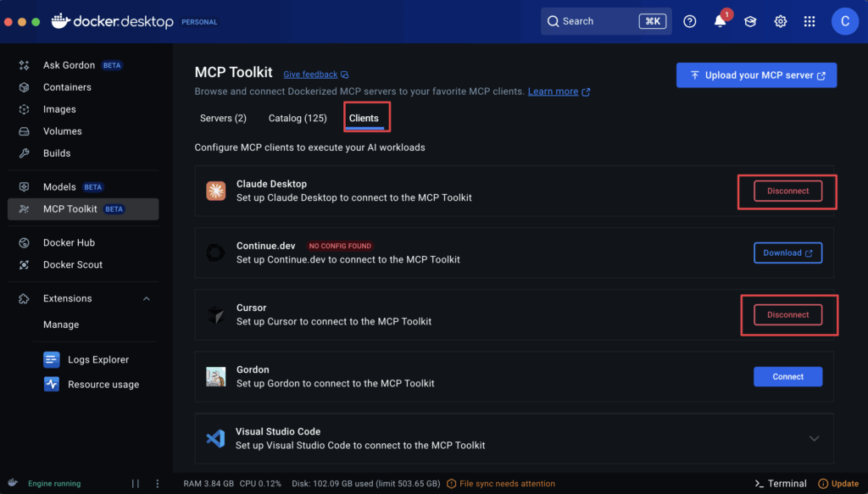Click the Extensions puzzle icon
The height and width of the screenshot is (494, 868).
[24, 299]
